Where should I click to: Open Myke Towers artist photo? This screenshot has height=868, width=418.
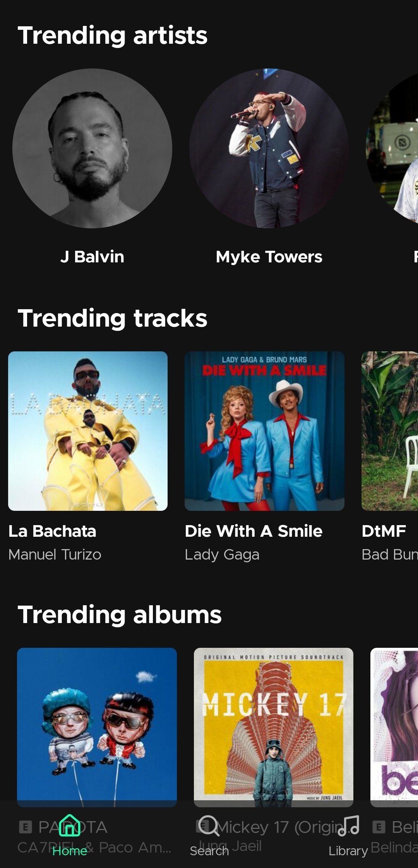269,148
